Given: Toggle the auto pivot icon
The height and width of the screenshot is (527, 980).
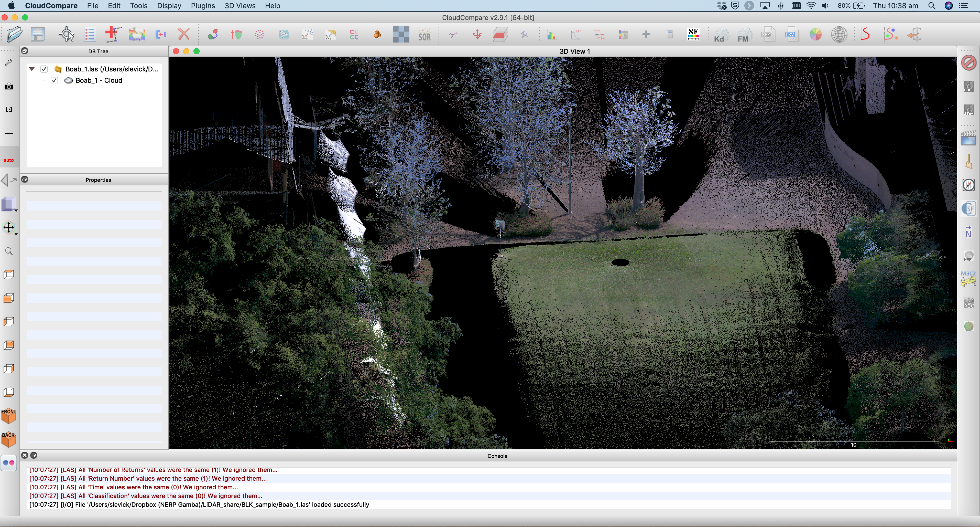Looking at the screenshot, I should tap(9, 158).
